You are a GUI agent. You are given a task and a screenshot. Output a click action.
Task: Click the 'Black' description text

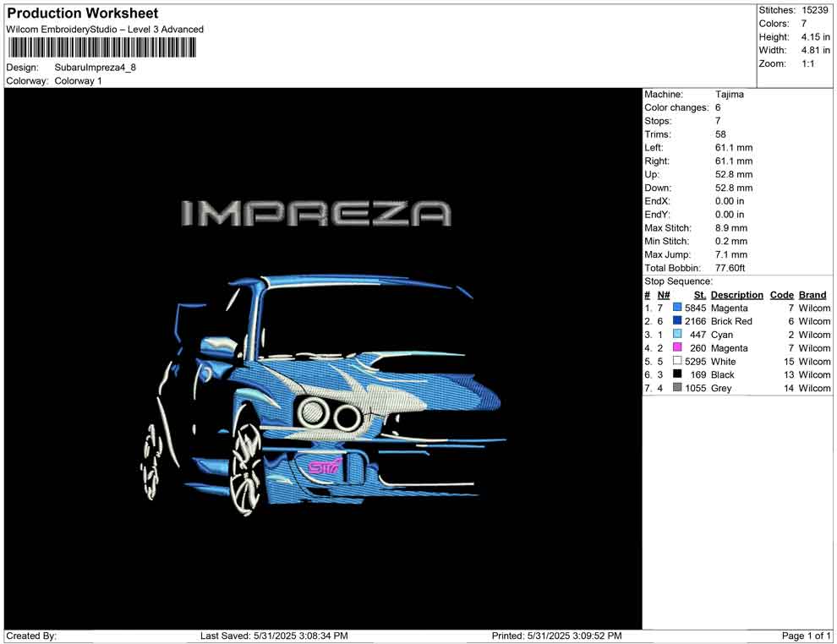point(723,374)
